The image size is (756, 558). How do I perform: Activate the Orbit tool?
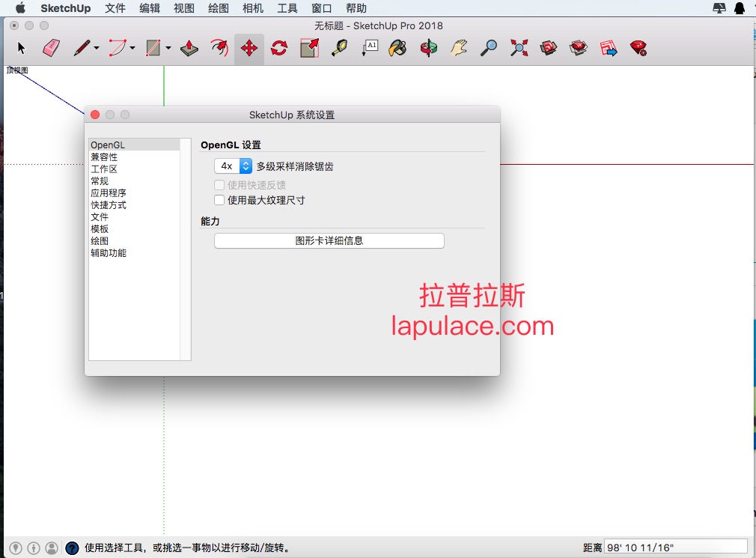coord(429,48)
